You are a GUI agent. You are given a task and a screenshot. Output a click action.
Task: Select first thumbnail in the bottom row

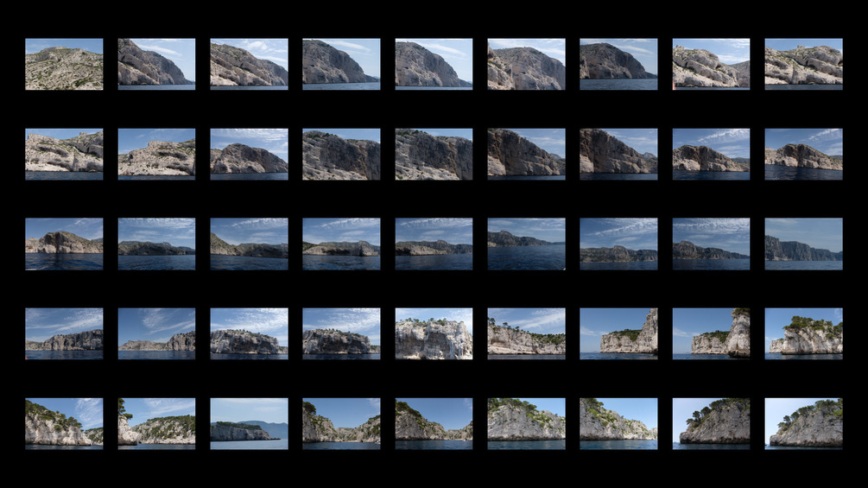(x=64, y=424)
